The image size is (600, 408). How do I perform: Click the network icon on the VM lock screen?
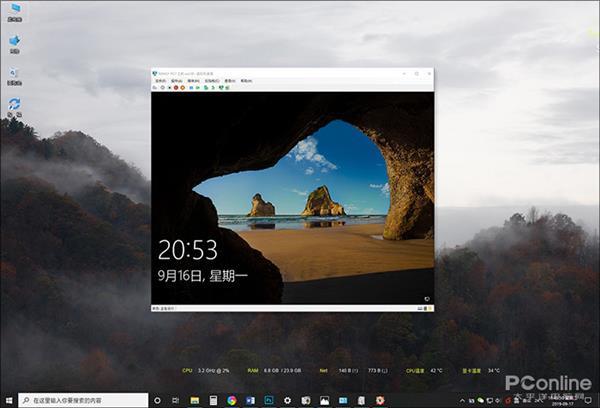(427, 299)
